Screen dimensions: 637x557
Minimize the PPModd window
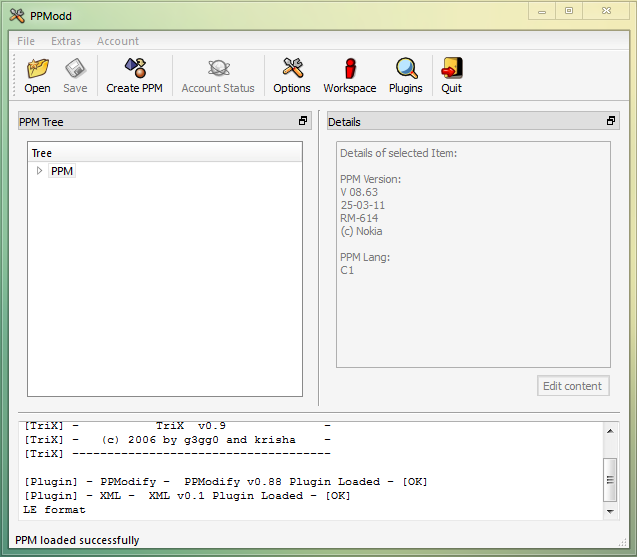point(542,11)
